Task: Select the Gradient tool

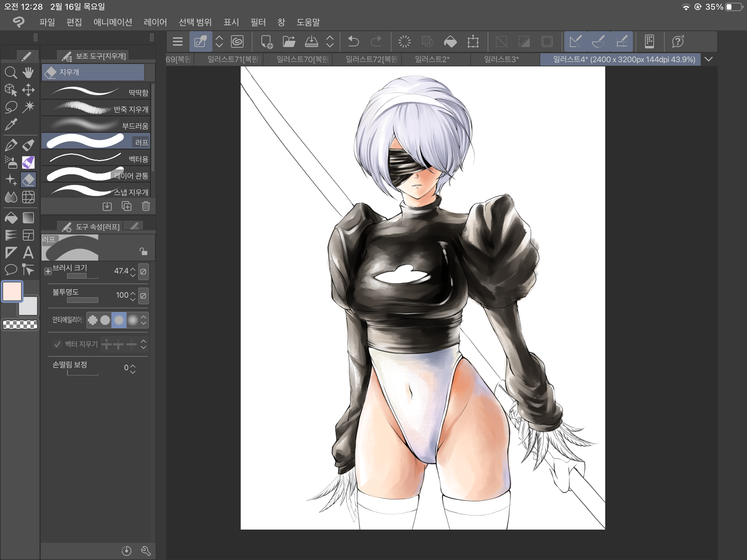Action: [x=28, y=218]
